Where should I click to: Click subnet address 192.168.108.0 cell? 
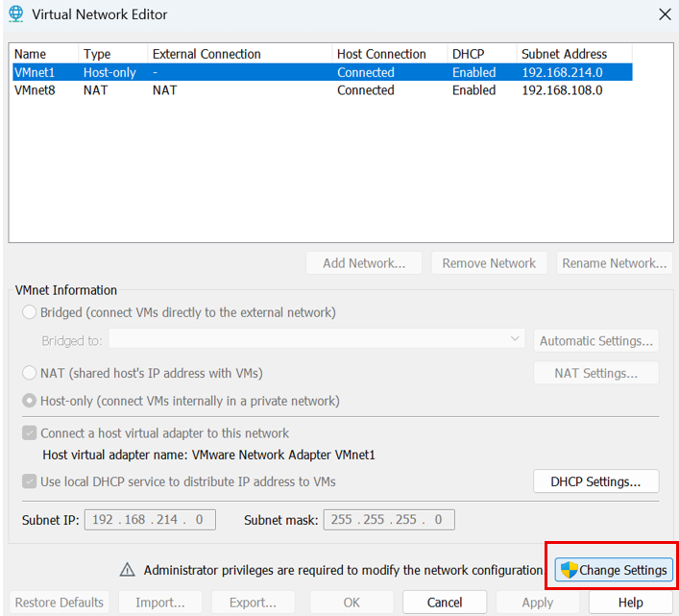[x=562, y=90]
